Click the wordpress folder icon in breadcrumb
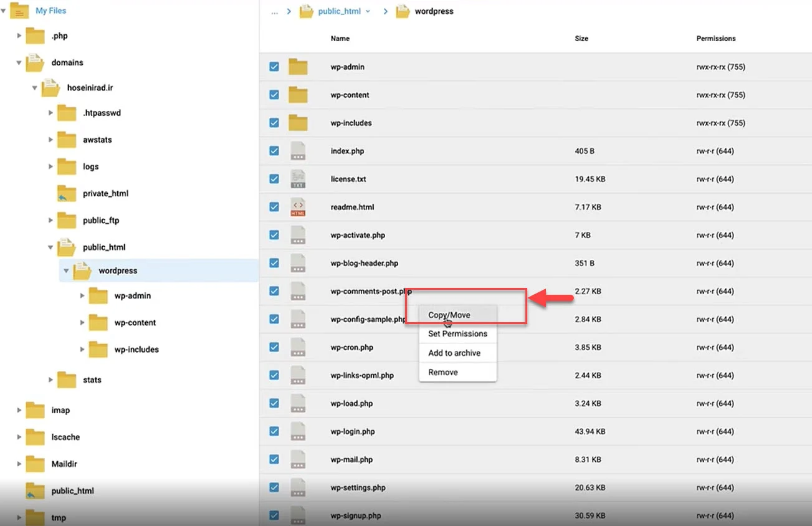 403,11
